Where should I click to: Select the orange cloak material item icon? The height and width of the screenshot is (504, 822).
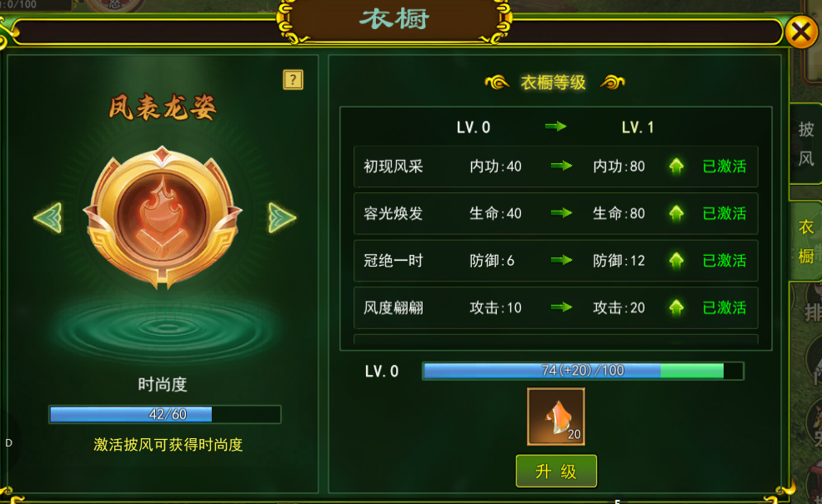pyautogui.click(x=556, y=417)
